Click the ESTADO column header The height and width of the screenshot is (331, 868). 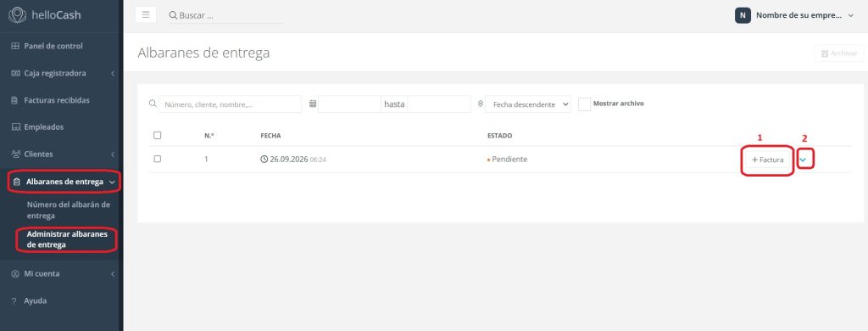coord(499,135)
